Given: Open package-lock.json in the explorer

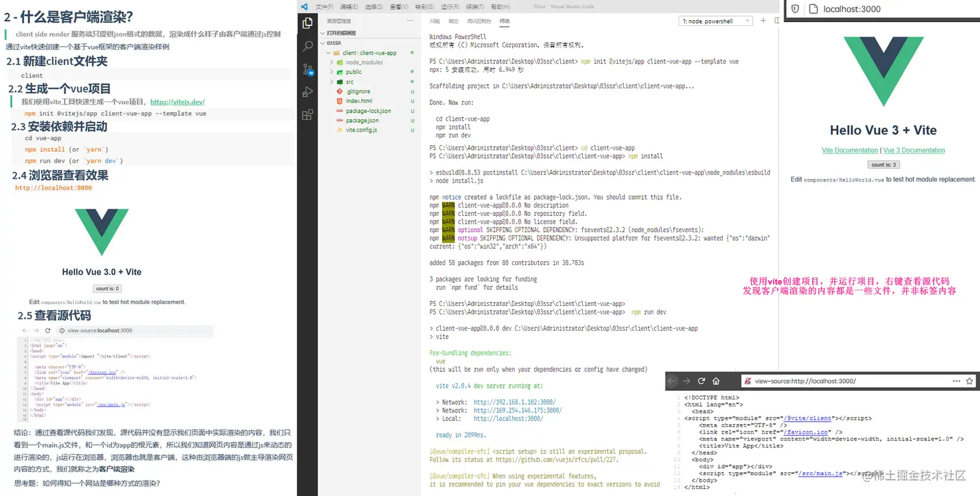Looking at the screenshot, I should click(x=369, y=111).
